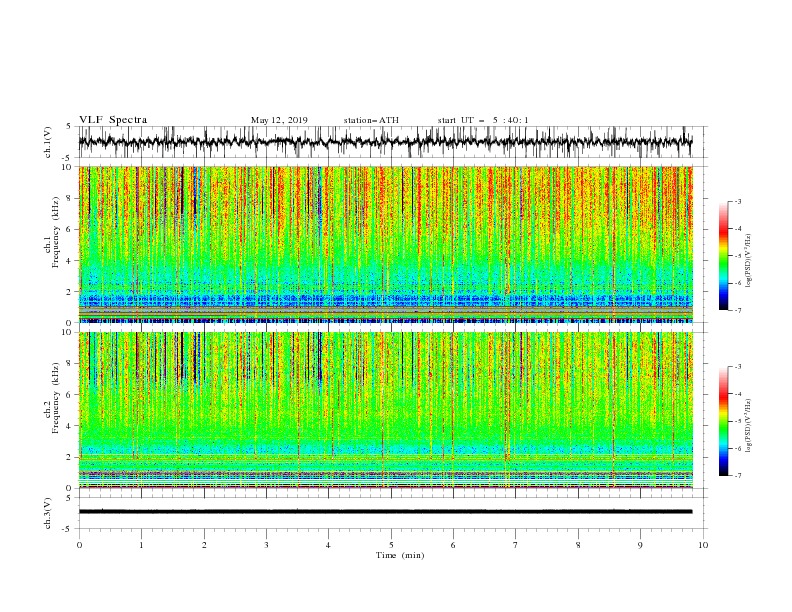
Task: Click time axis tick label "9"
Action: [640, 545]
